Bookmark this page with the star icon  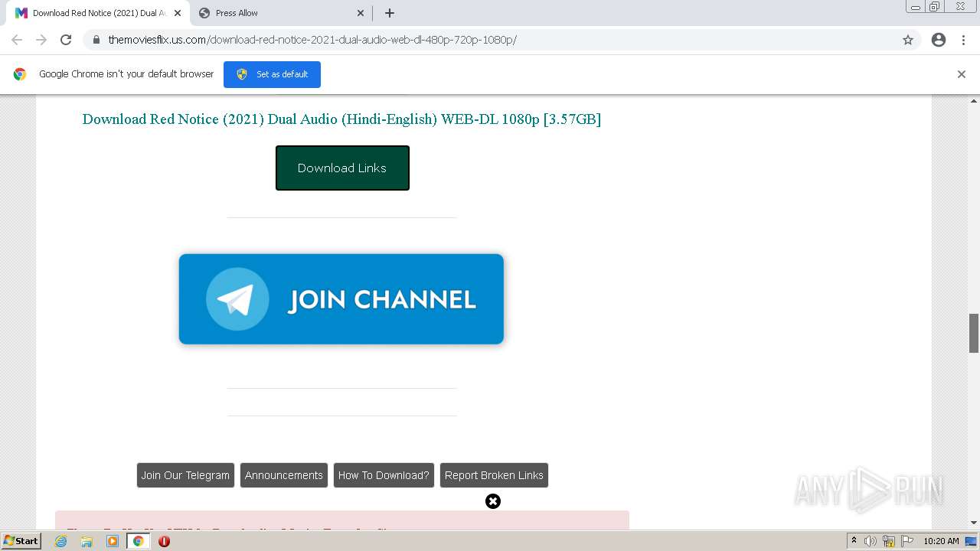coord(908,40)
